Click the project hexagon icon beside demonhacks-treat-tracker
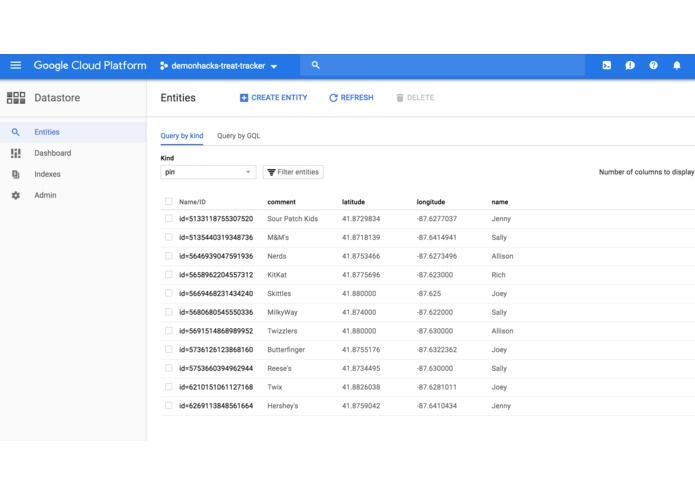This screenshot has height=494, width=695. [x=164, y=66]
